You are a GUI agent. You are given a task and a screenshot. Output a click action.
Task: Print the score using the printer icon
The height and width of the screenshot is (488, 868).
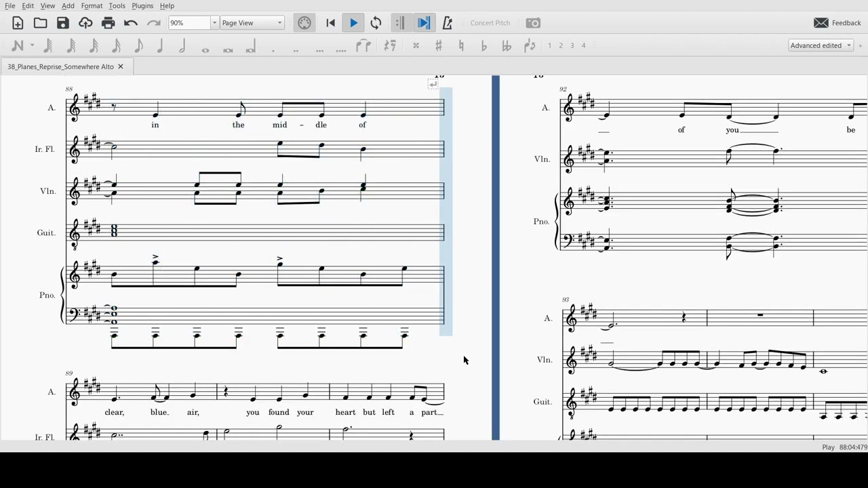(108, 23)
